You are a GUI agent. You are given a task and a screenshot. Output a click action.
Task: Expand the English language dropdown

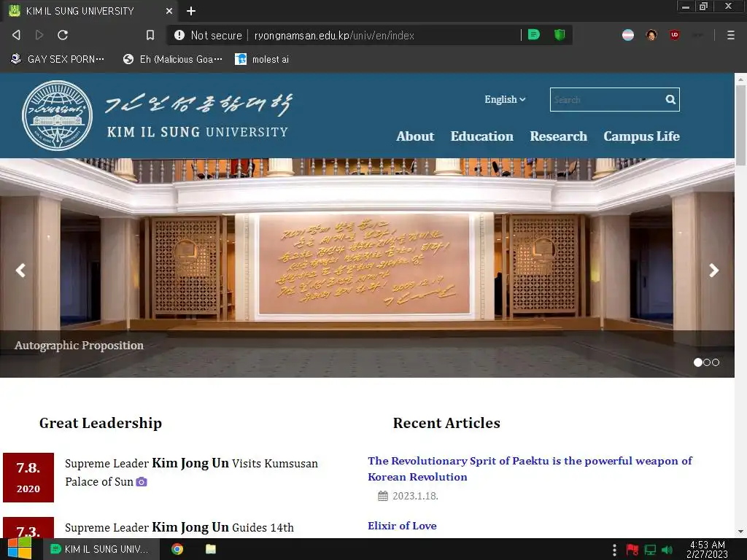click(505, 99)
